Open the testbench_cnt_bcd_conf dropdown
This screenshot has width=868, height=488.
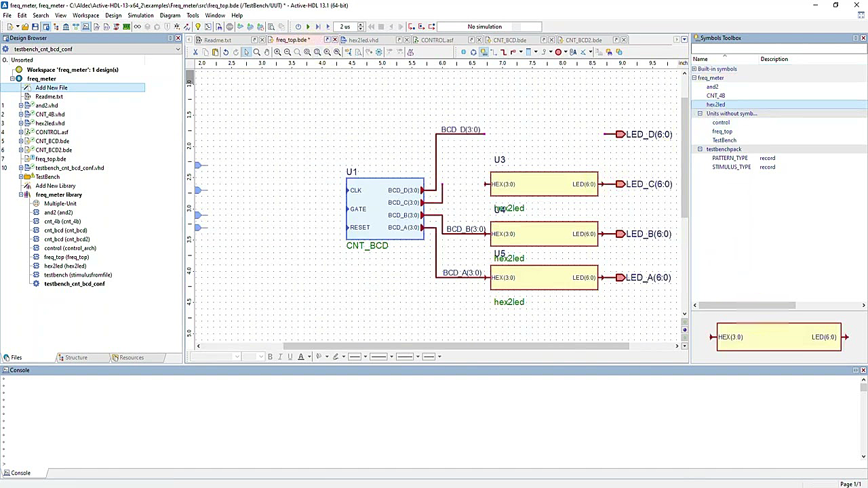tap(178, 49)
